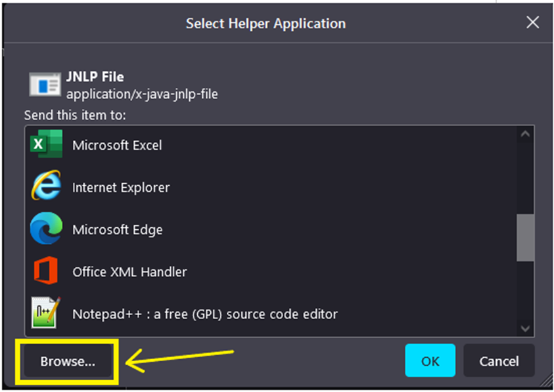This screenshot has height=392, width=554.
Task: Click the JNLP File type icon
Action: [x=45, y=85]
